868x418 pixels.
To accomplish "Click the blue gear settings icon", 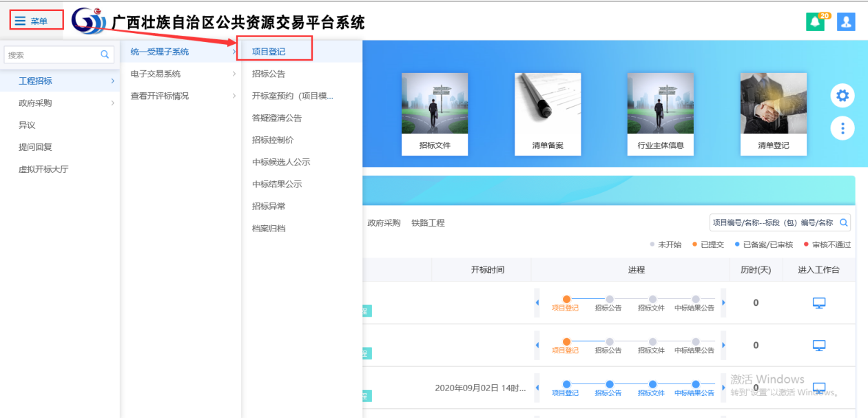I will [842, 96].
